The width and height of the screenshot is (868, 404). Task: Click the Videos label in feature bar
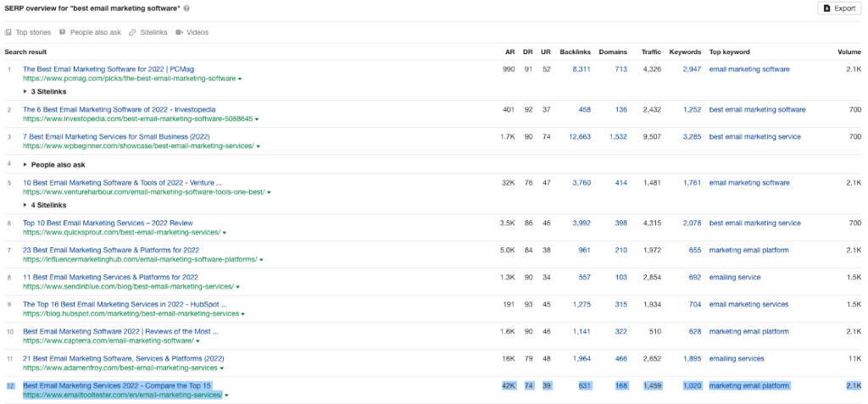click(198, 33)
